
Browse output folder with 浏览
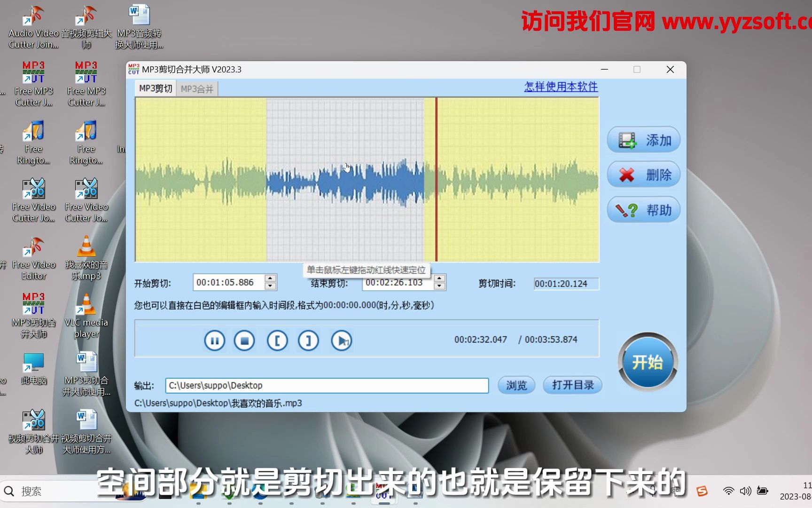(x=516, y=385)
